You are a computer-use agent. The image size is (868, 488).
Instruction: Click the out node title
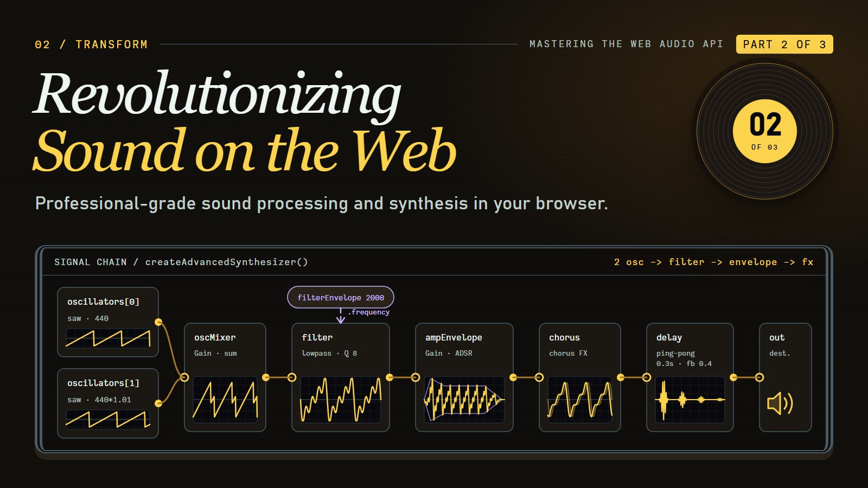click(x=777, y=337)
